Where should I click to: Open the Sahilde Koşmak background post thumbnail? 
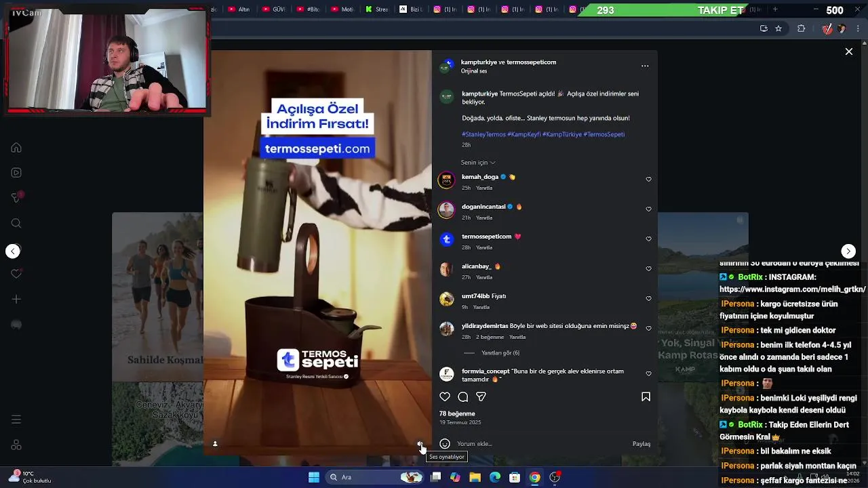click(157, 297)
